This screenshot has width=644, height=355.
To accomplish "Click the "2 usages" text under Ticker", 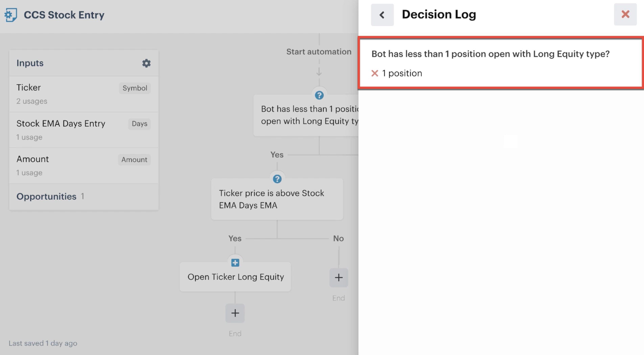I will coord(32,101).
